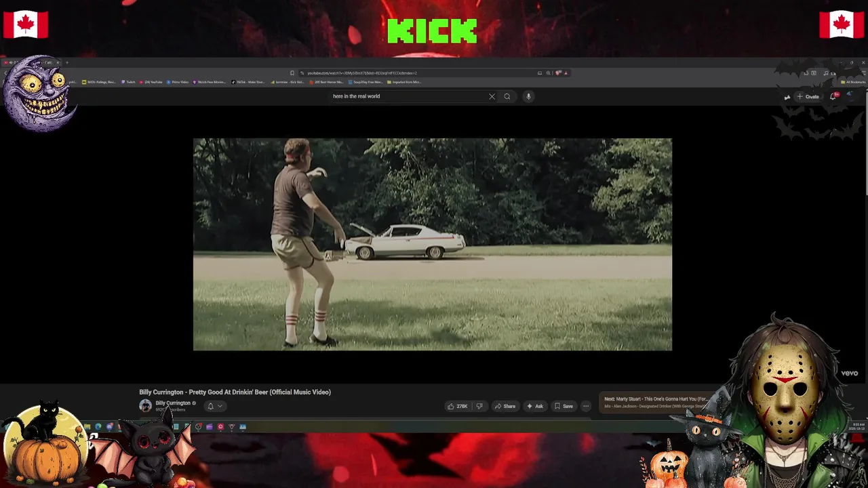The width and height of the screenshot is (868, 488).
Task: Click the pink circle taskbar icon
Action: (x=220, y=427)
